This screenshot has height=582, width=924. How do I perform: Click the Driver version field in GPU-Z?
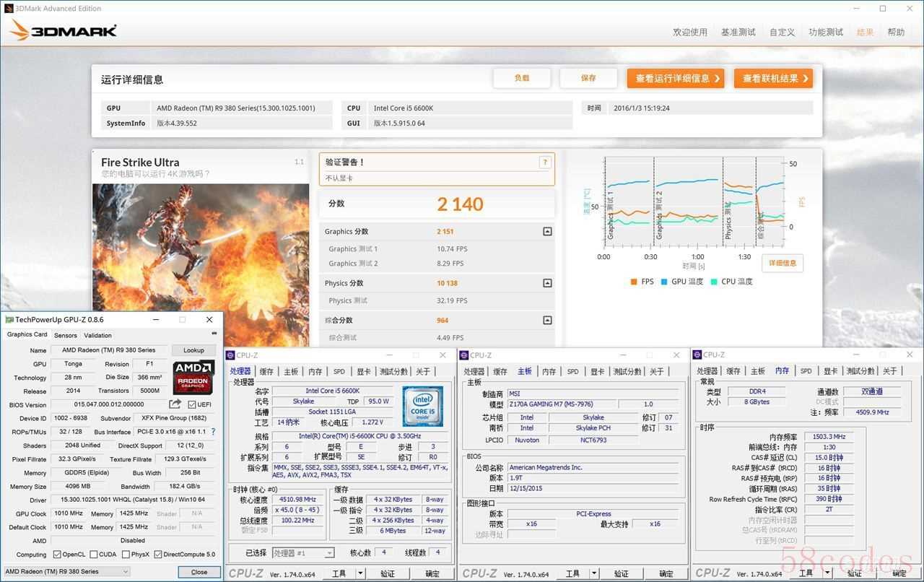tap(133, 500)
